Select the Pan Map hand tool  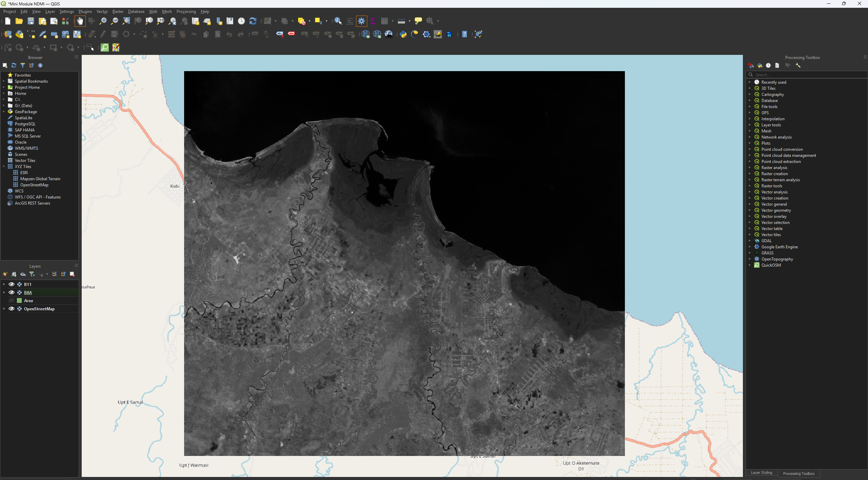[x=80, y=21]
